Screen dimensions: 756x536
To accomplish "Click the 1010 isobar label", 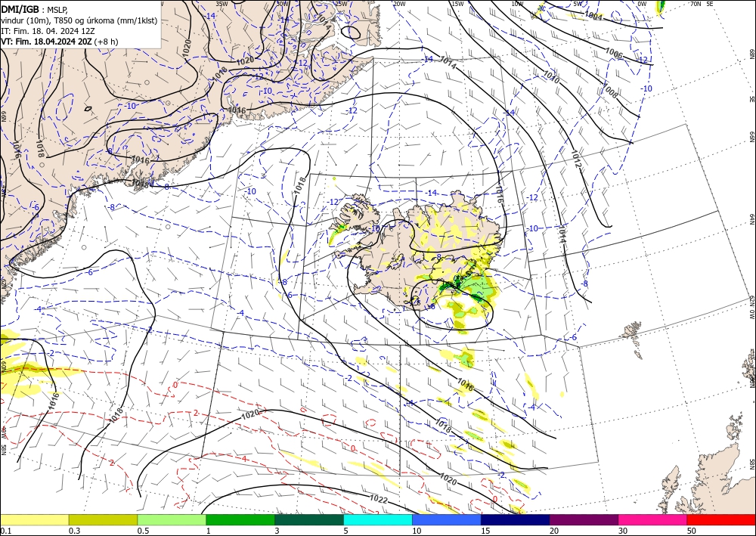I will [551, 76].
